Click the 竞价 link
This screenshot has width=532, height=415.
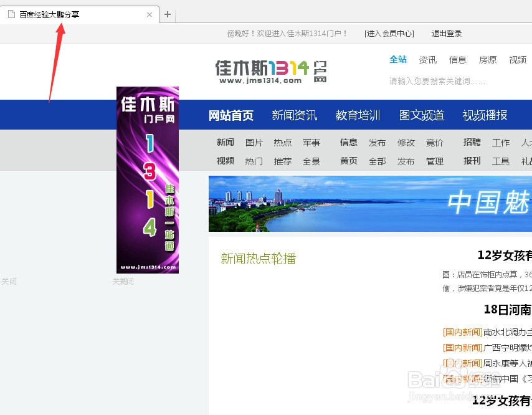point(435,143)
